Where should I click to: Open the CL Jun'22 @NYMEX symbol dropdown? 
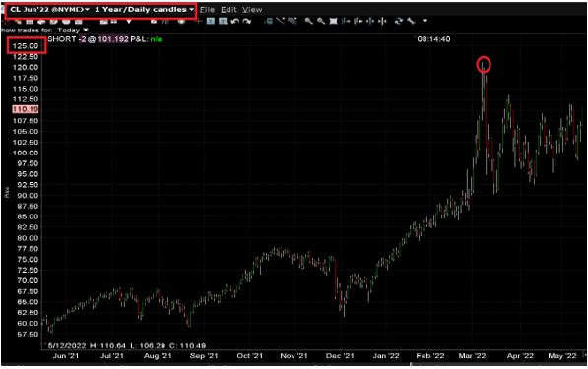tap(50, 10)
